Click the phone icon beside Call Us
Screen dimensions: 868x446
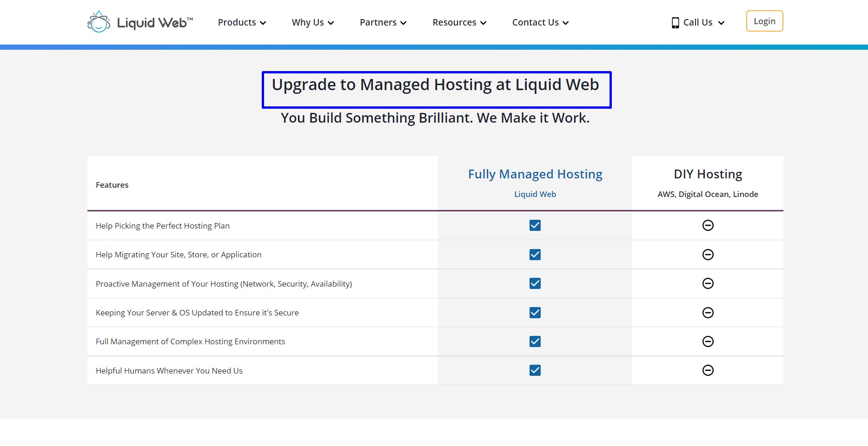(x=675, y=23)
